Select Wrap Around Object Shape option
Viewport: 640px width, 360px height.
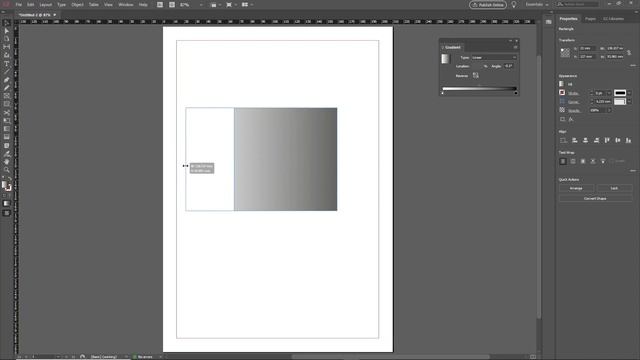(x=583, y=161)
